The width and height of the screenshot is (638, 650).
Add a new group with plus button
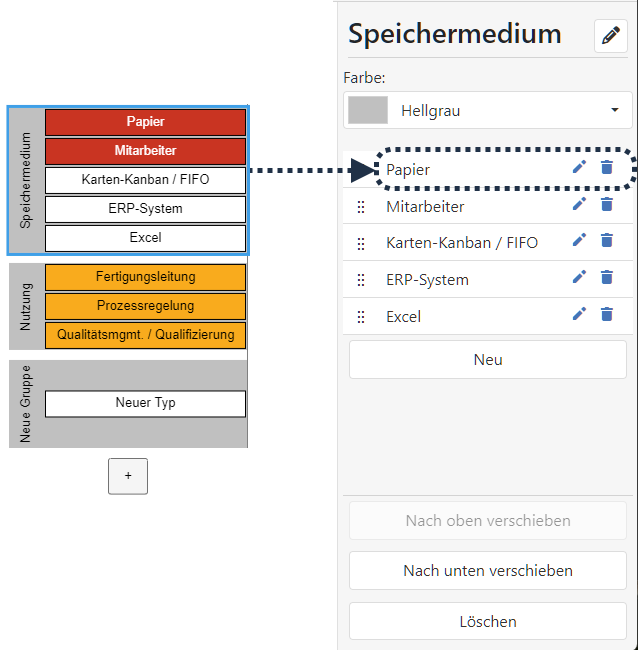[x=128, y=476]
